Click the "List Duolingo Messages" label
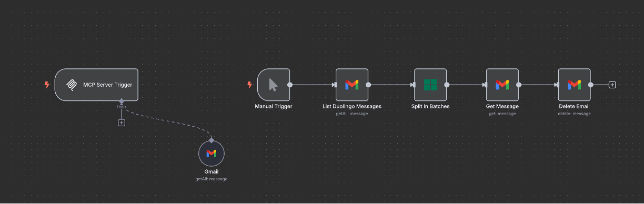The height and width of the screenshot is (204, 644). [352, 106]
